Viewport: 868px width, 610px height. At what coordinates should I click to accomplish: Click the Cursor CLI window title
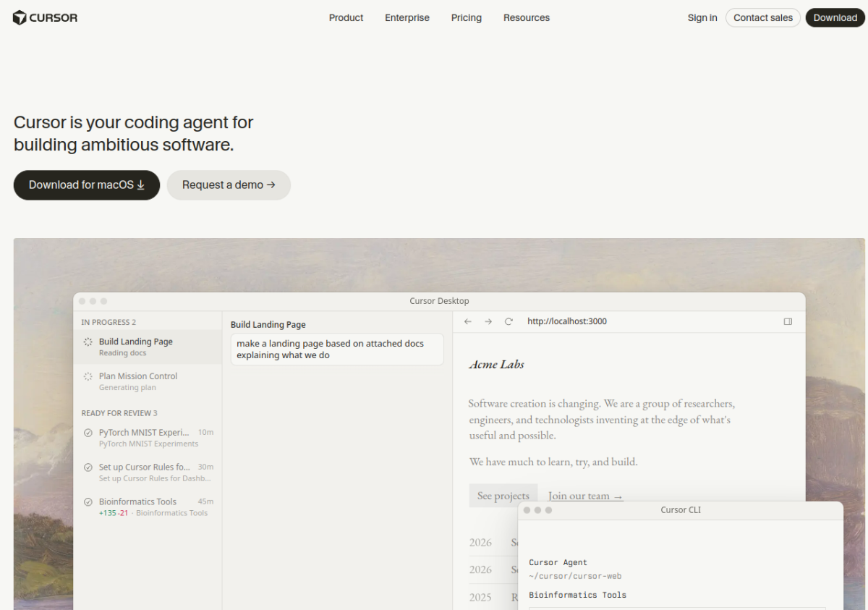coord(681,510)
